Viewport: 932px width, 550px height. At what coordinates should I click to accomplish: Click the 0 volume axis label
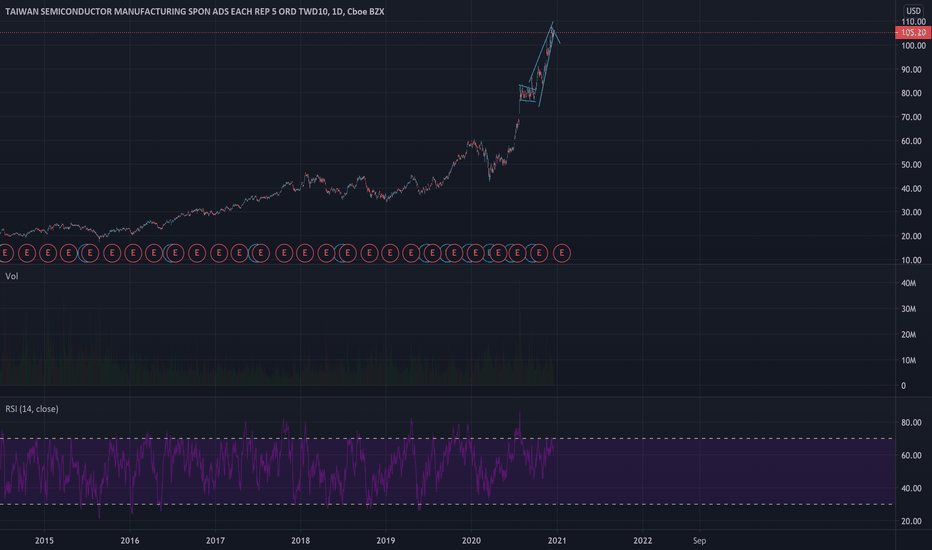coord(903,386)
